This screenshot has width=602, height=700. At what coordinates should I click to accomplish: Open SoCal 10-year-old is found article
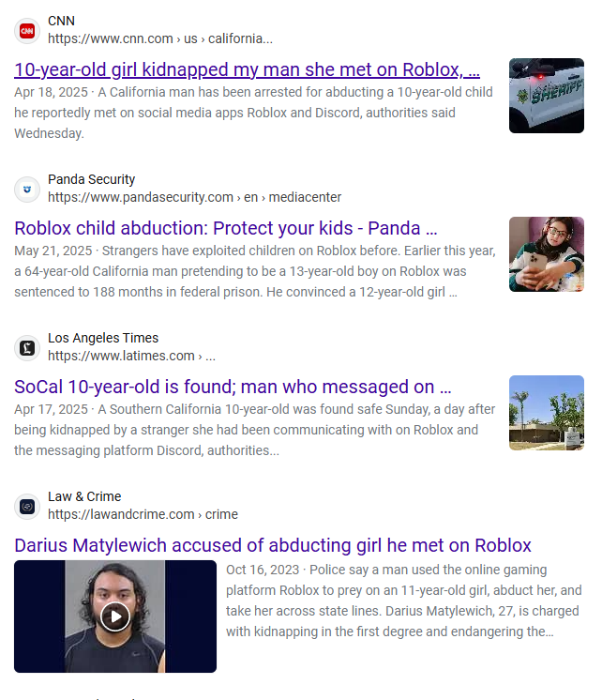(233, 387)
